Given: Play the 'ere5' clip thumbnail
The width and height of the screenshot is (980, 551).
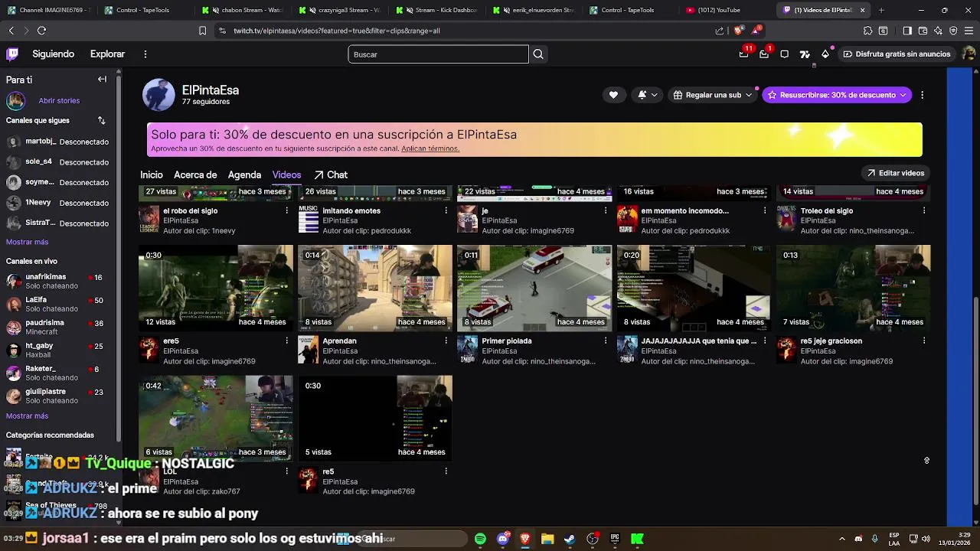Looking at the screenshot, I should (216, 287).
